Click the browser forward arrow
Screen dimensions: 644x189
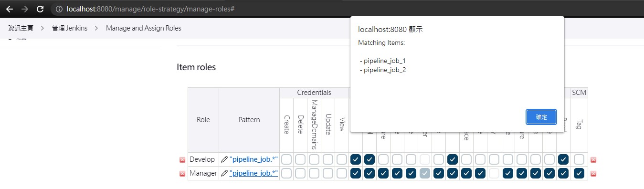tap(25, 9)
